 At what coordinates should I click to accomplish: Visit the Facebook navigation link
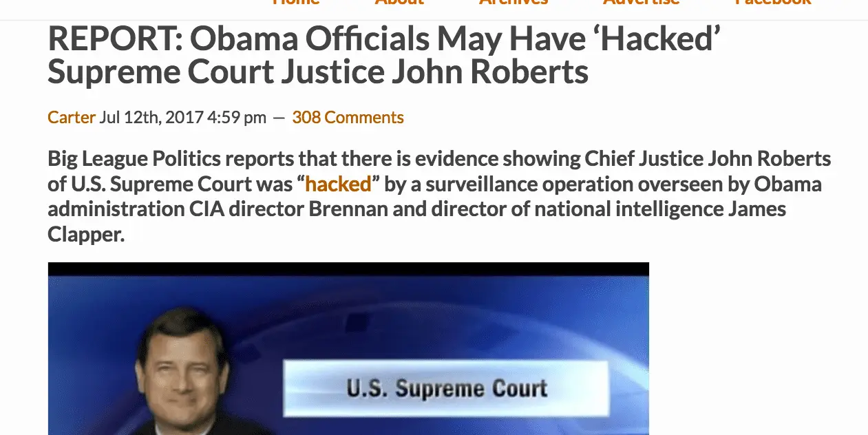(773, 3)
